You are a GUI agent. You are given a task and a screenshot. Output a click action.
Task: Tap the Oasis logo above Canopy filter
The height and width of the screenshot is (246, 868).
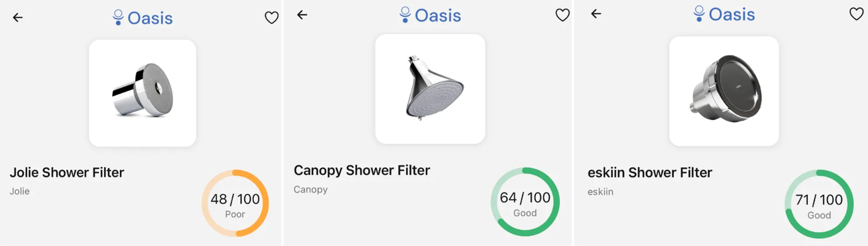click(430, 15)
